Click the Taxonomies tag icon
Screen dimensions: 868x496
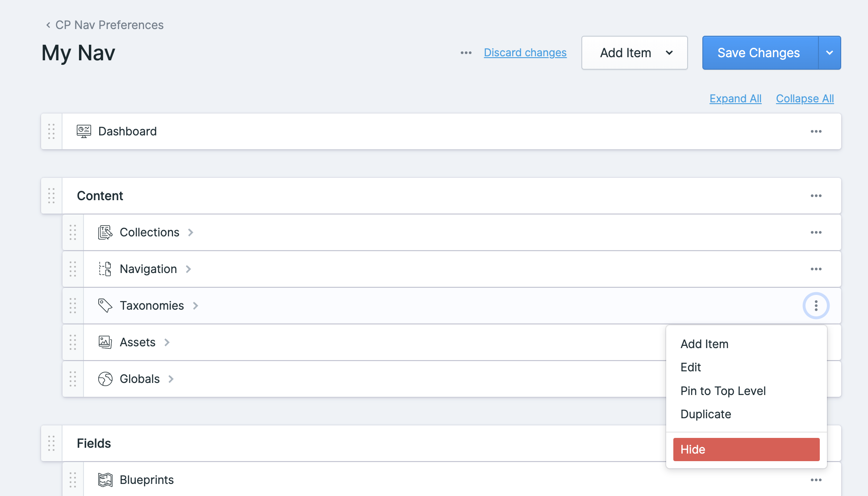[105, 306]
